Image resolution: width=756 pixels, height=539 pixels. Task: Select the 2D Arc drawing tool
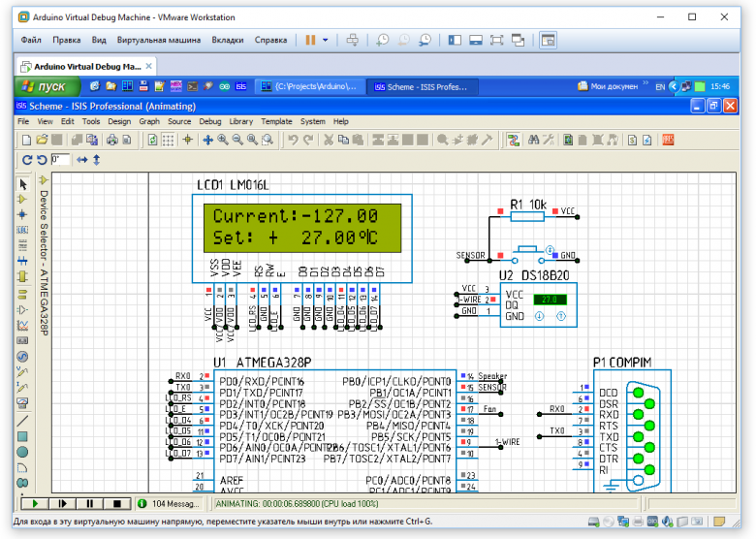(x=22, y=467)
